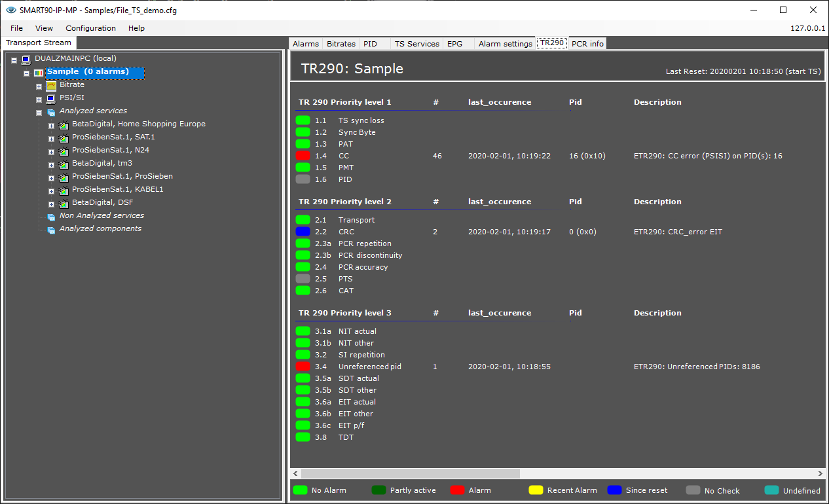Click the gray indicator for 2.5 PTS
The width and height of the screenshot is (829, 504).
pyautogui.click(x=303, y=279)
